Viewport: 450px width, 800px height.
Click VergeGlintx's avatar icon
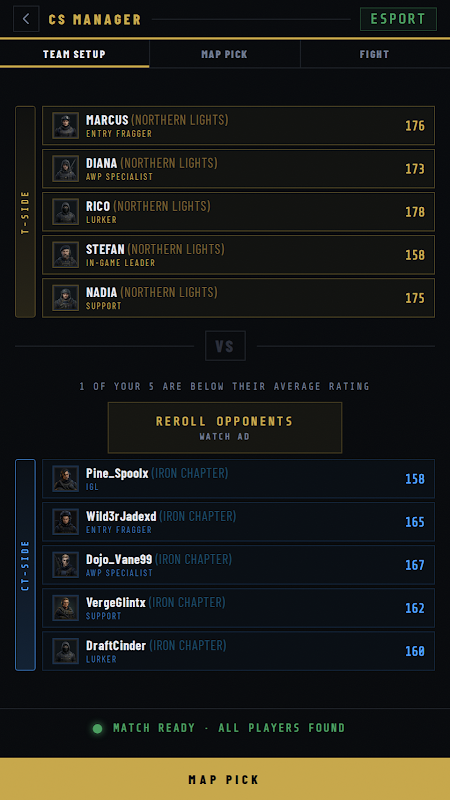[x=66, y=608]
